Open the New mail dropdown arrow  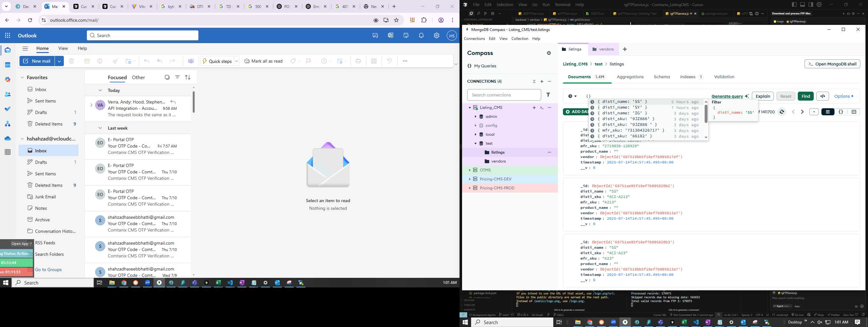coord(59,61)
